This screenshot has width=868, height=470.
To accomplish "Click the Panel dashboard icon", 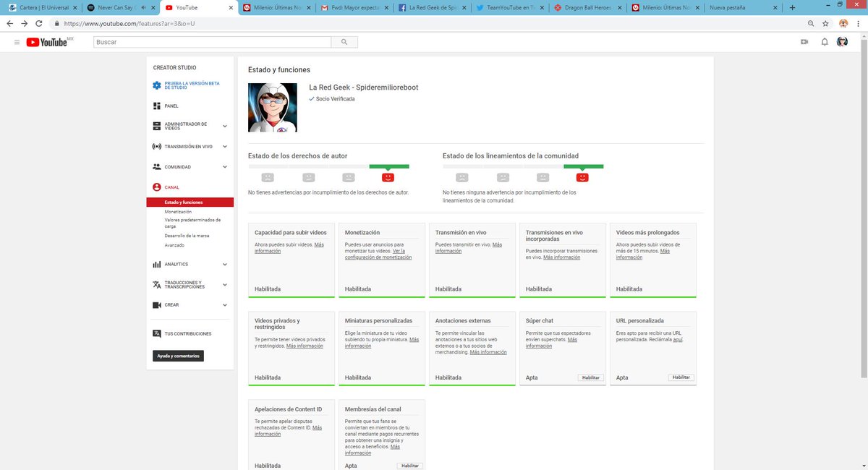I will (x=157, y=106).
